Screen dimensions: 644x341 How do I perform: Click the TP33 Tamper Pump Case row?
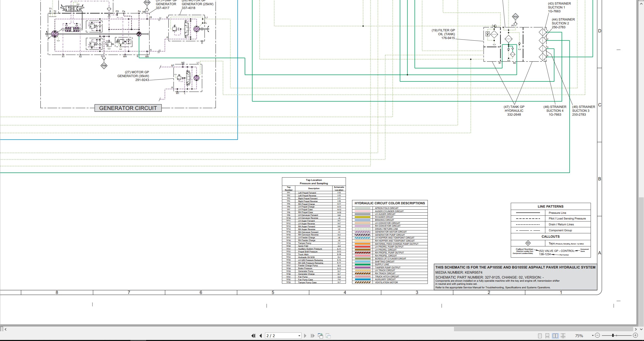click(x=314, y=282)
